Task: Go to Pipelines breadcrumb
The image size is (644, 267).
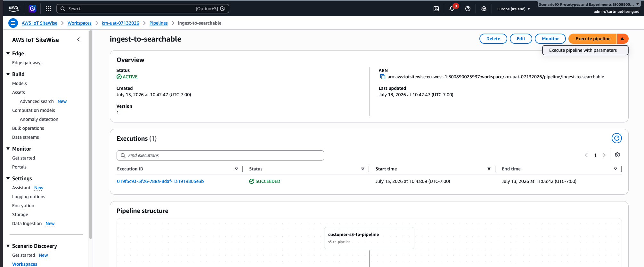Action: click(x=159, y=23)
